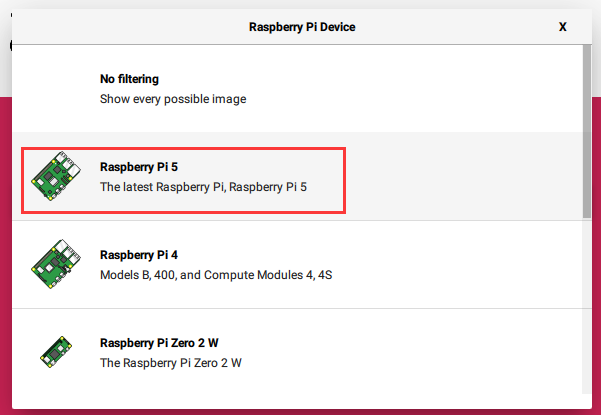Choose the Raspberry Pi 4 board icon

[x=56, y=264]
